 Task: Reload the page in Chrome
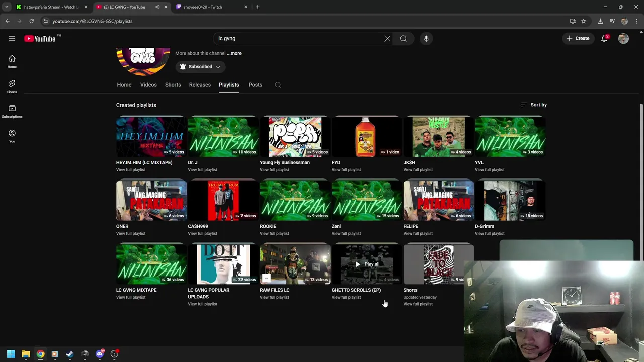(x=31, y=21)
